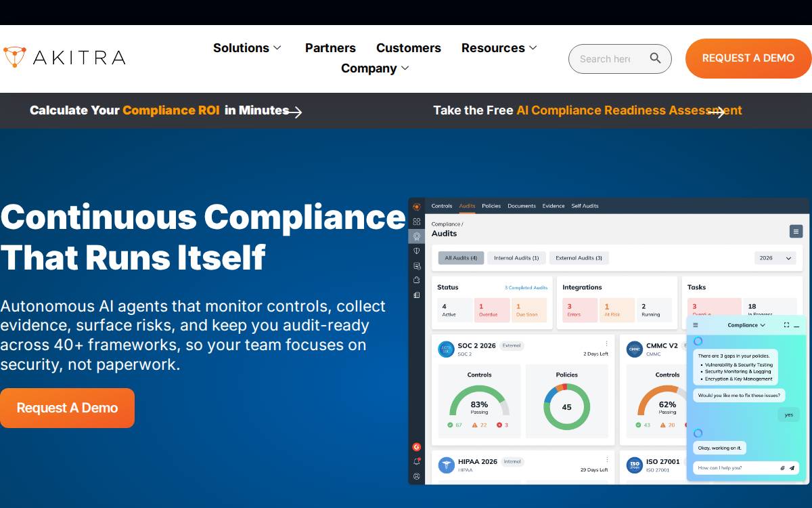Switch to the Policies tab

coord(491,206)
